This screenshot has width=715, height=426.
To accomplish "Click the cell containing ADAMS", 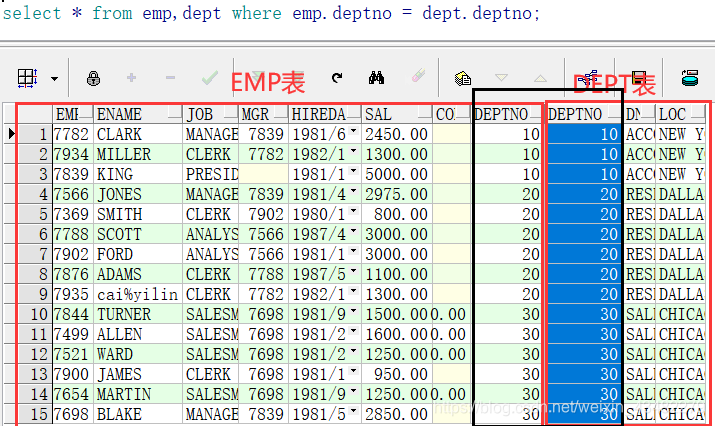I will pyautogui.click(x=138, y=274).
